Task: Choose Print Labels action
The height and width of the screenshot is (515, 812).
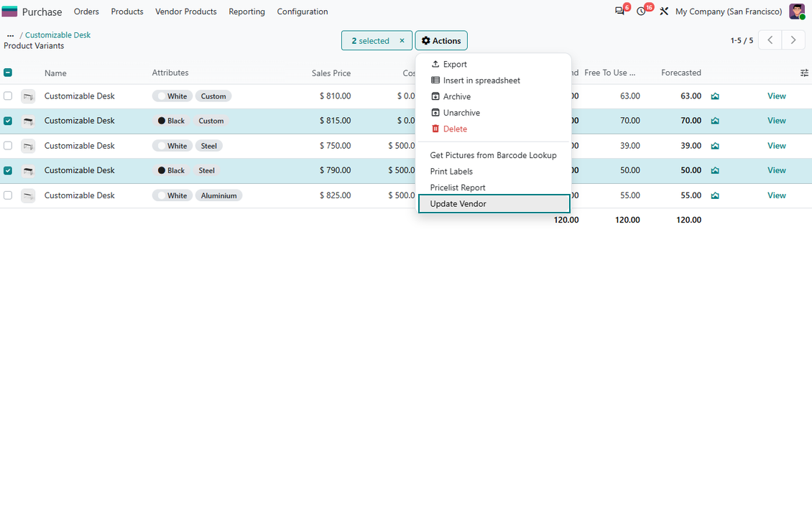Action: tap(494, 172)
